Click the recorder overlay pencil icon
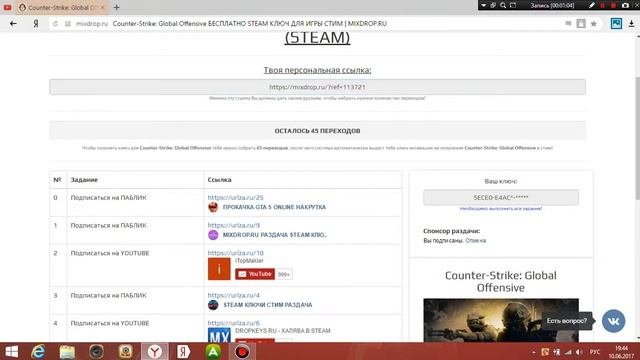640x360 pixels. pyautogui.click(x=592, y=5)
